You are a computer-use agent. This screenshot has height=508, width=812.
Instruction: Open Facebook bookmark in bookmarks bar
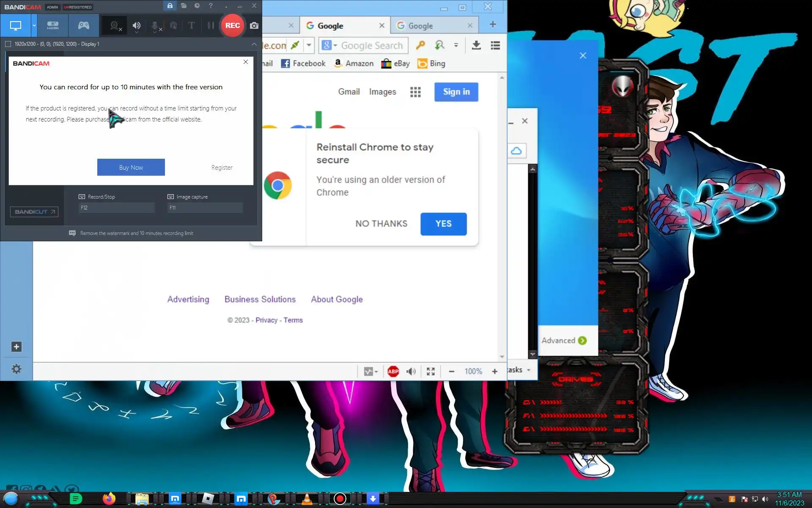[x=303, y=63]
